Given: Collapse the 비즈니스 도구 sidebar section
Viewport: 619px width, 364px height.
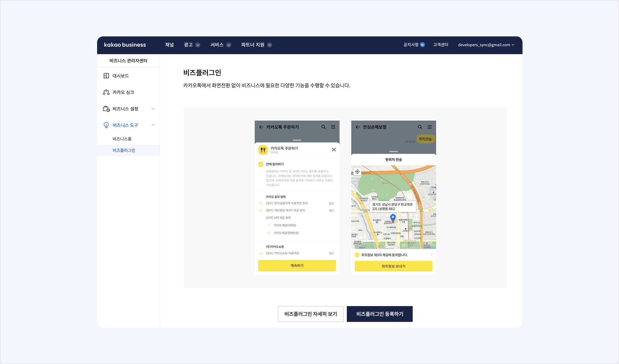Looking at the screenshot, I should coord(153,125).
